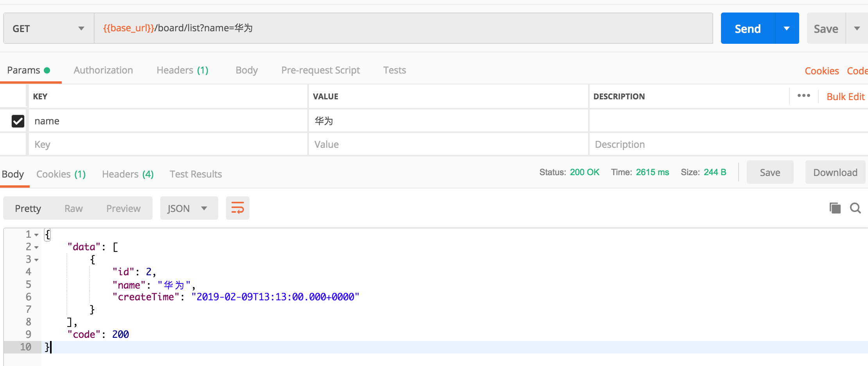
Task: Select the response Body tab
Action: (13, 174)
